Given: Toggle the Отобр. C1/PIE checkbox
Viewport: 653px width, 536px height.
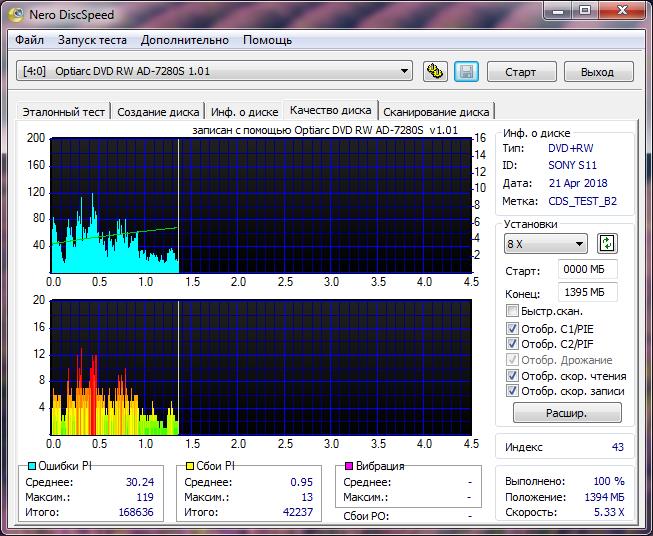Looking at the screenshot, I should [x=513, y=328].
